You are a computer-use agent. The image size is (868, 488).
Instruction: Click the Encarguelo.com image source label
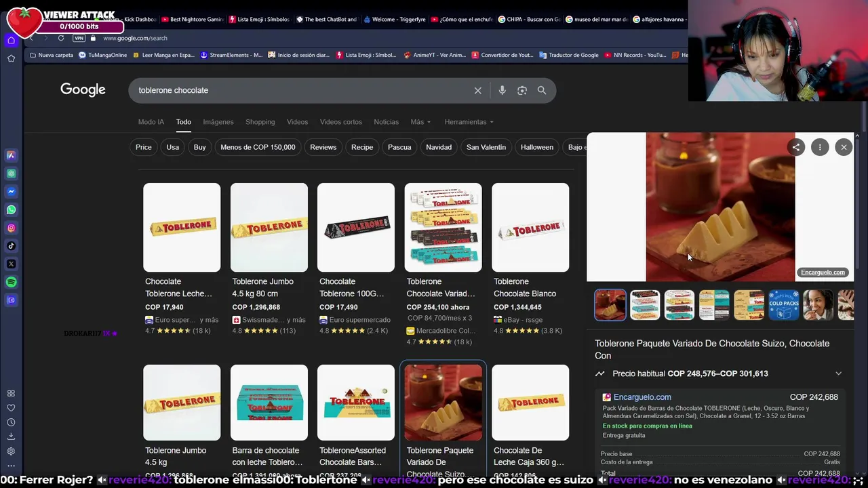coord(823,272)
